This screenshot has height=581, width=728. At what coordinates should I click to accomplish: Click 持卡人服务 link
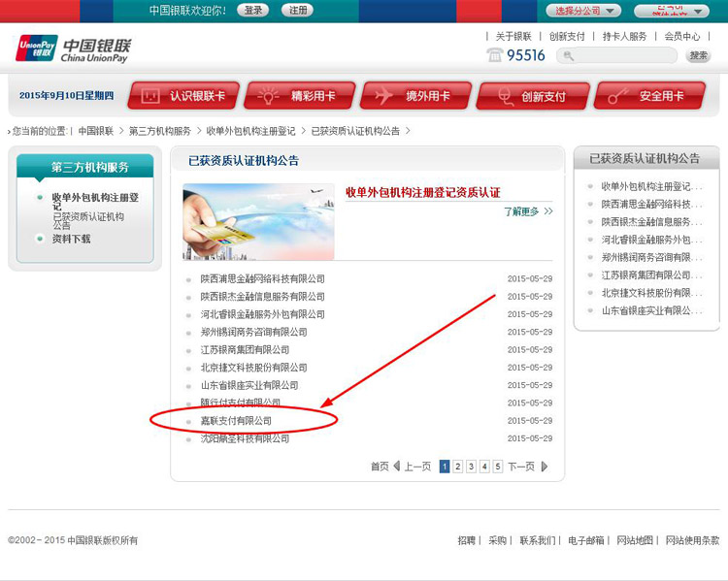click(x=624, y=36)
